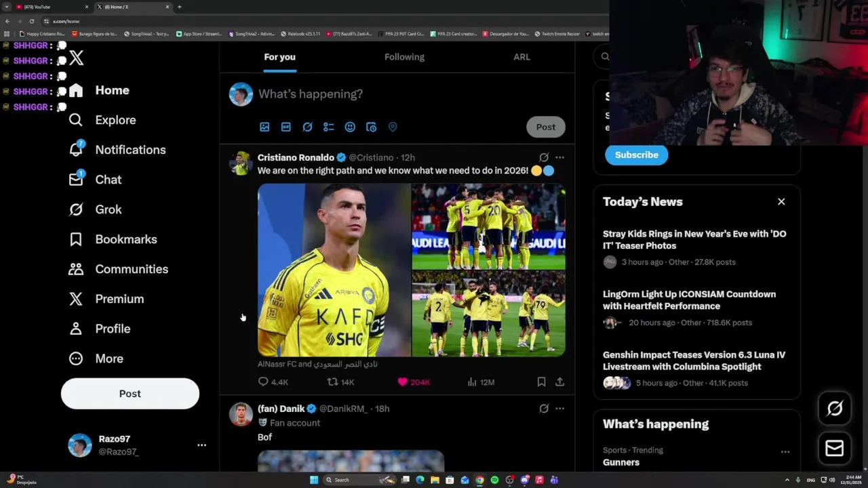This screenshot has height=488, width=868.
Task: Click the blue Subscribe button
Action: click(x=636, y=155)
